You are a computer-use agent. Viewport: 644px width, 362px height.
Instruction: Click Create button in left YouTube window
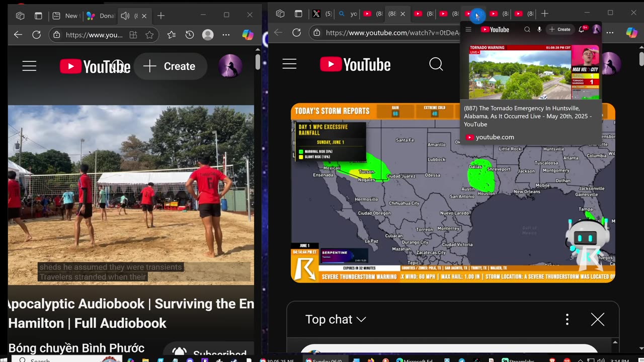point(170,66)
